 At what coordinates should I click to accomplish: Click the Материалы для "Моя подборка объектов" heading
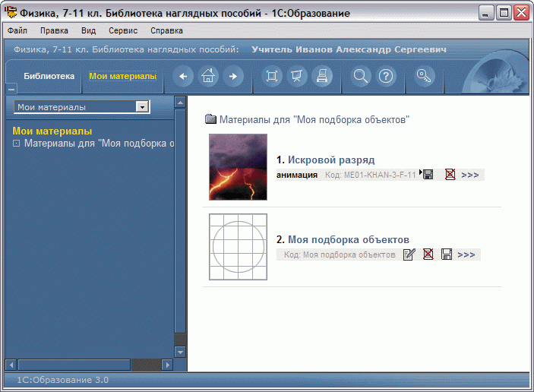[314, 119]
